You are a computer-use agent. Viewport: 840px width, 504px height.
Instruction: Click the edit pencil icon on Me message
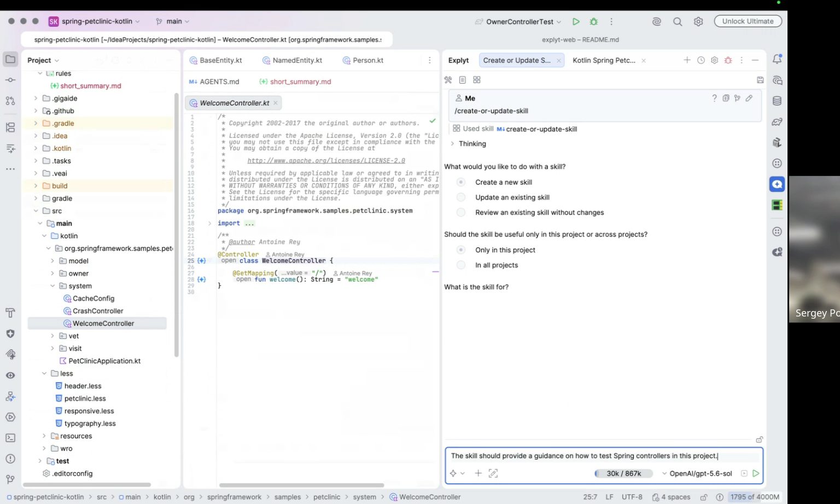tap(749, 98)
